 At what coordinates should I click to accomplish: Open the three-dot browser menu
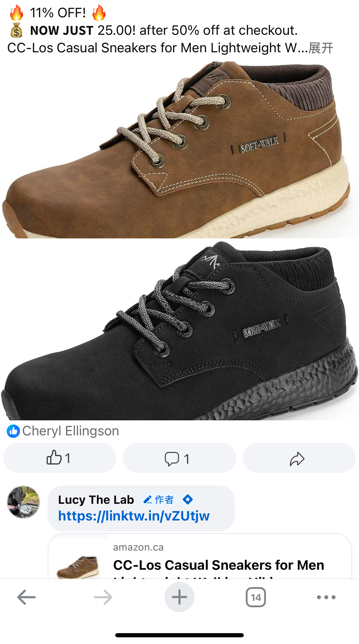[326, 597]
